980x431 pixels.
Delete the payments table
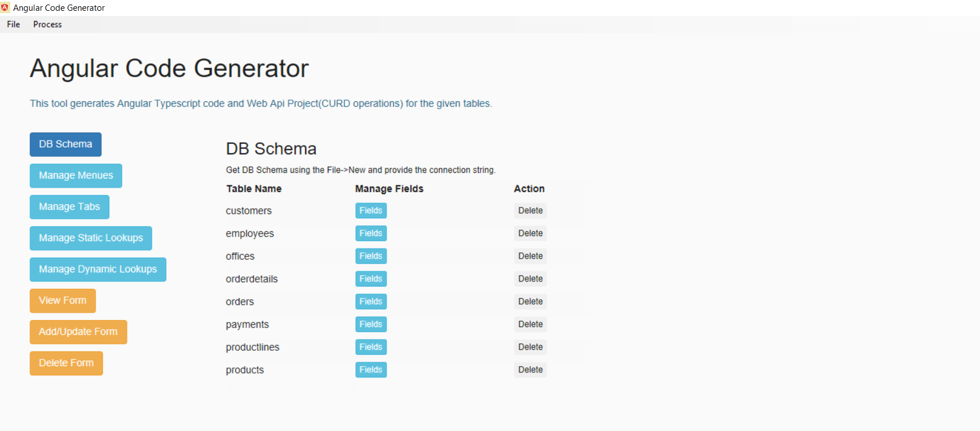[530, 325]
